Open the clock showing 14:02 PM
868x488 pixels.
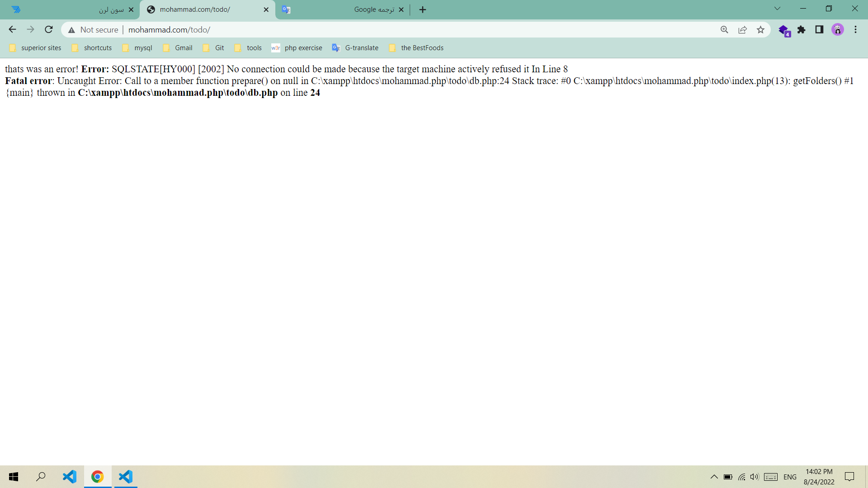(x=819, y=477)
